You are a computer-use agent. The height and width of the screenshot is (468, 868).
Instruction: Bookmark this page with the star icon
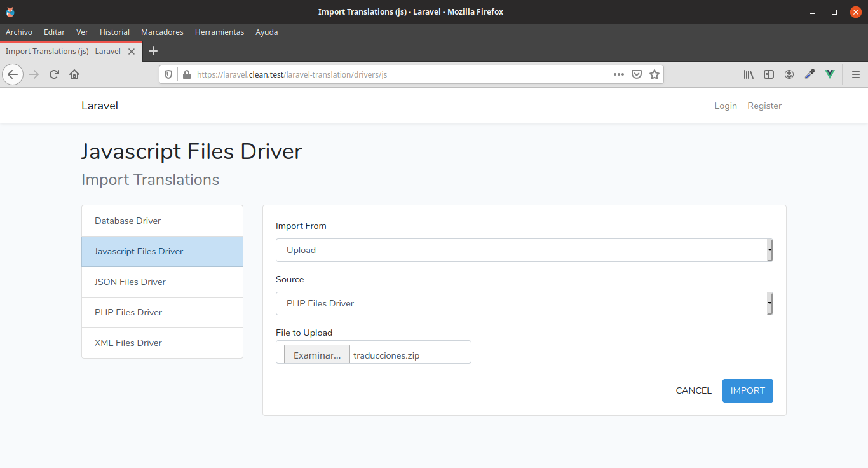coord(654,74)
